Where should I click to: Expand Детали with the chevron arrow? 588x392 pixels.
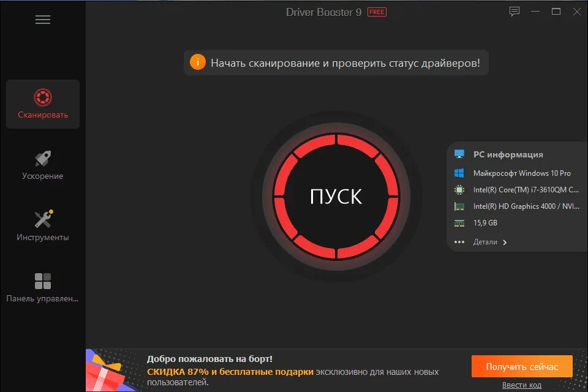click(x=505, y=243)
